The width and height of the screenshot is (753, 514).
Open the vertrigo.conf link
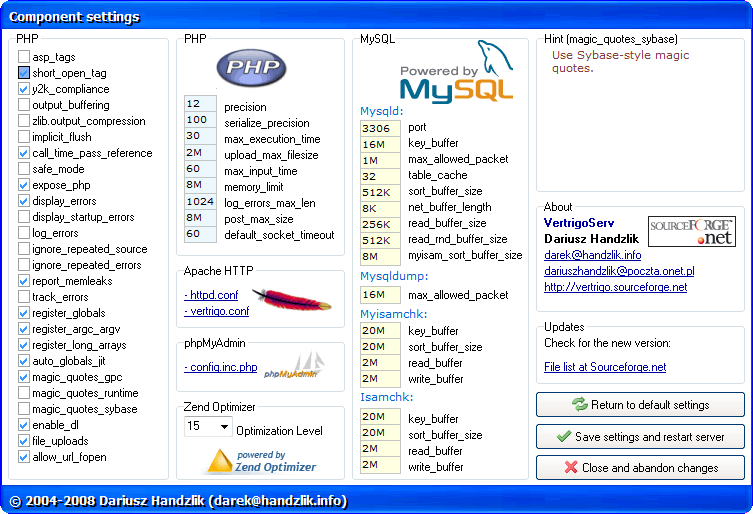pos(217,311)
